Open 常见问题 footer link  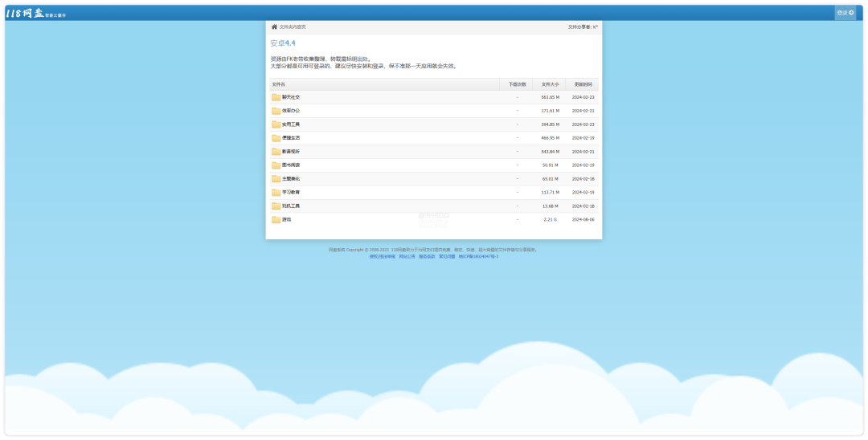447,256
